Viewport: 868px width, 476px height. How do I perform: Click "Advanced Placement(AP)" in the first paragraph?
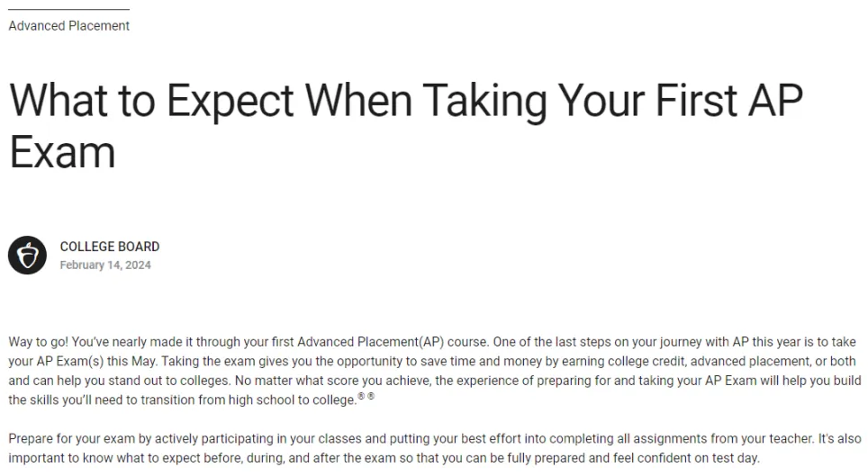click(370, 342)
